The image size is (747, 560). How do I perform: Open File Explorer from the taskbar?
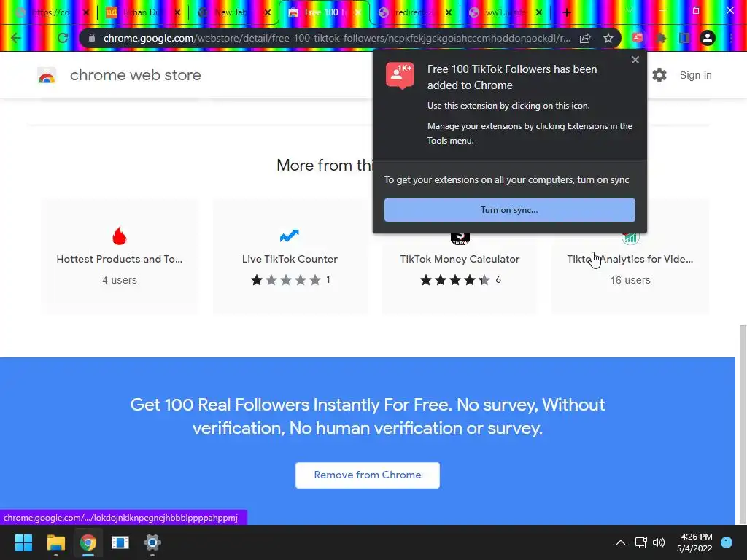pyautogui.click(x=55, y=542)
